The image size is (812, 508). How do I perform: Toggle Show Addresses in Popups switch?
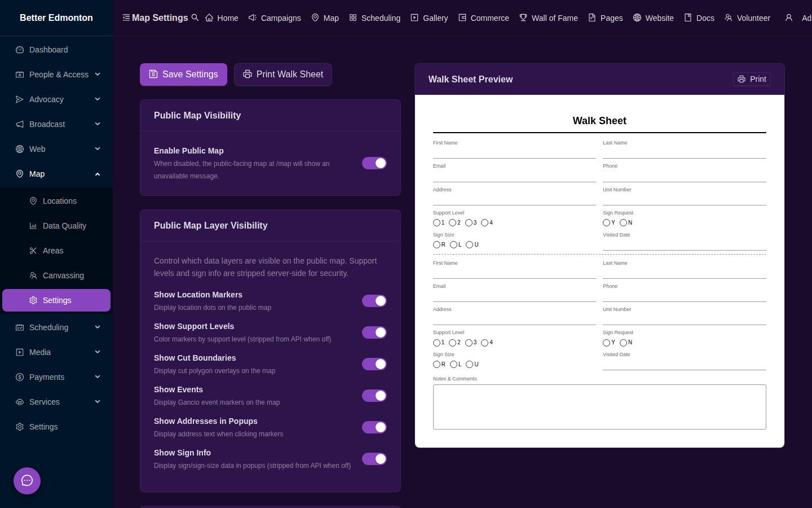click(374, 427)
